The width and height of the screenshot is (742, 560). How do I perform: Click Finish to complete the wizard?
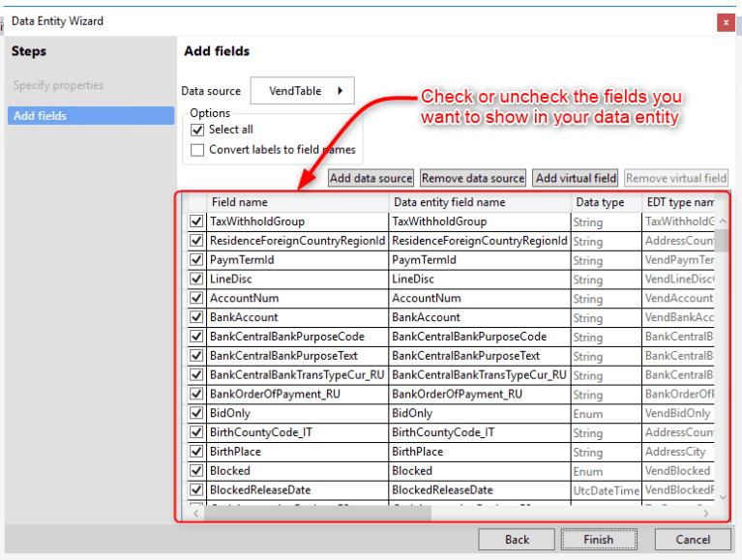599,540
